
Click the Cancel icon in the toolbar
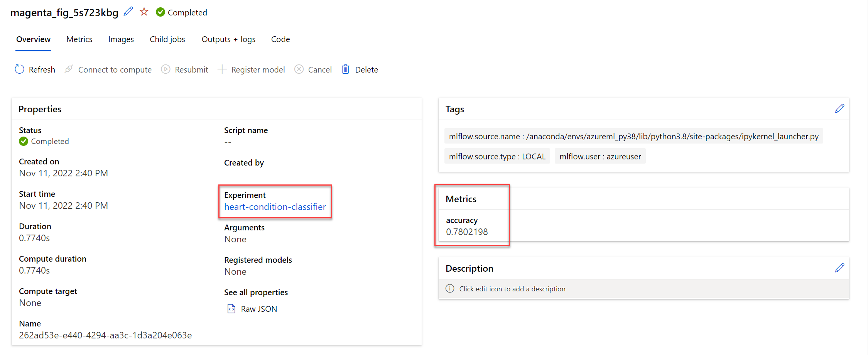299,69
